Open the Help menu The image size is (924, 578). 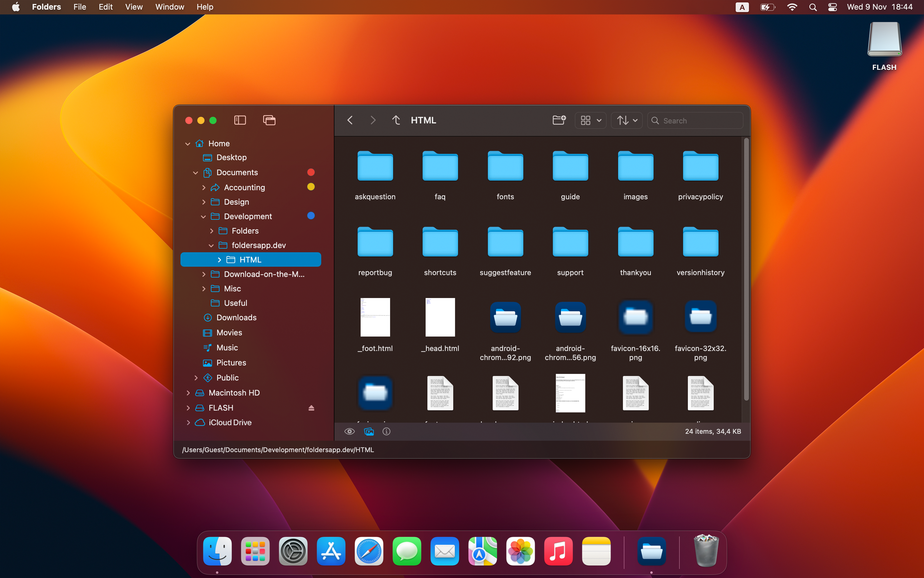[x=205, y=7]
